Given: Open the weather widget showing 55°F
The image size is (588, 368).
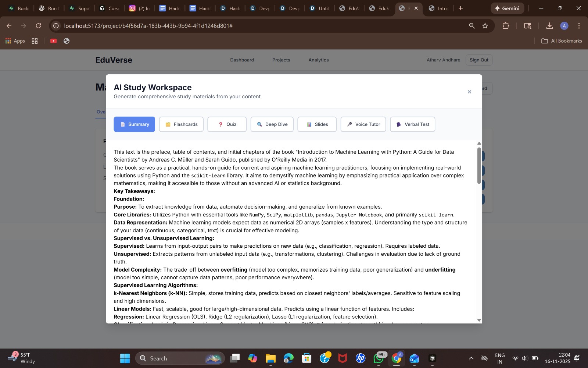Looking at the screenshot, I should coord(22,358).
